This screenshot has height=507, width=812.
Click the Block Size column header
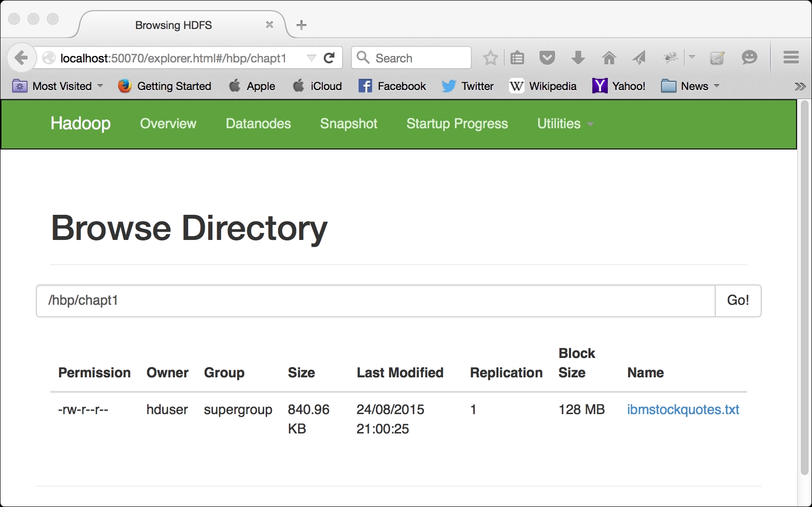click(x=577, y=363)
